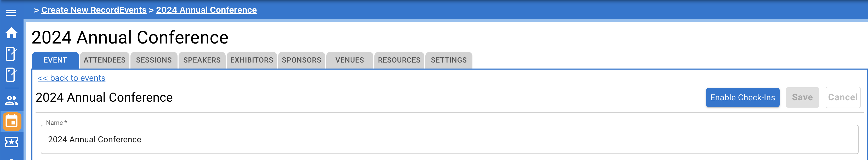
Task: View the SPEAKERS tab
Action: click(202, 60)
